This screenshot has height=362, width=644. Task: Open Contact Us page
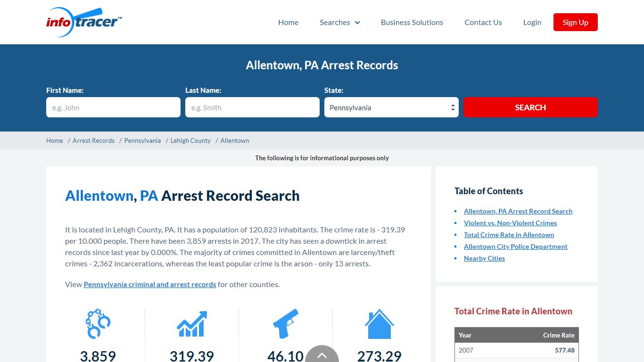[x=483, y=22]
